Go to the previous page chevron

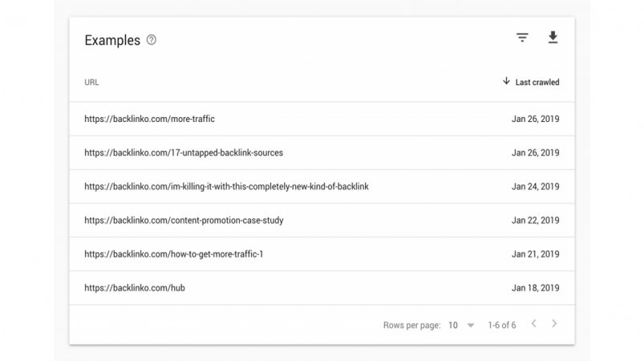[x=533, y=323]
